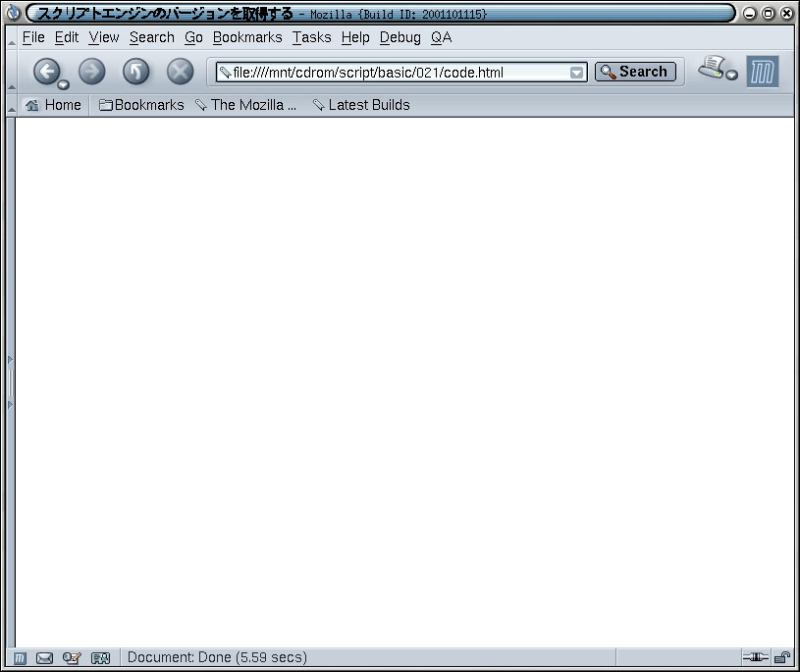Viewport: 800px width, 672px height.
Task: Open the Search menu
Action: pos(151,37)
